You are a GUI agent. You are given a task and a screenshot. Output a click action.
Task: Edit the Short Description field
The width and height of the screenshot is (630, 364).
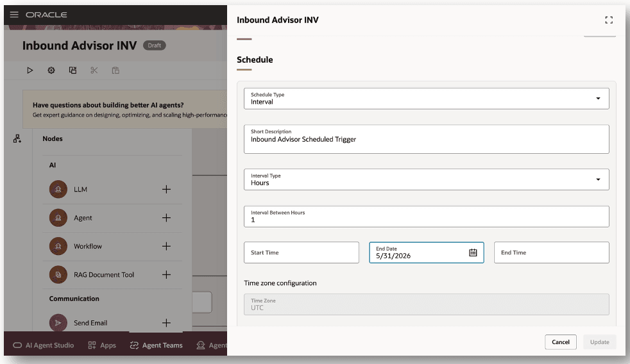pyautogui.click(x=426, y=139)
